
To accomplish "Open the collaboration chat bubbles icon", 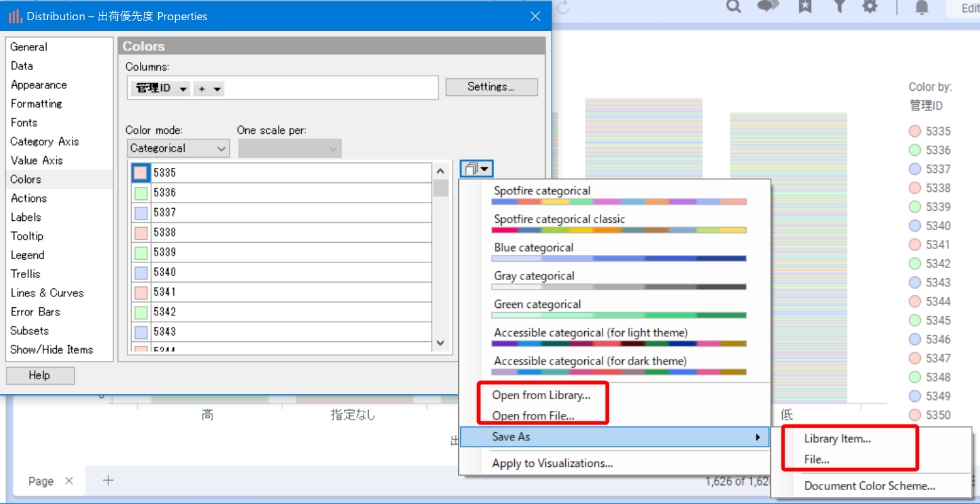I will [768, 6].
